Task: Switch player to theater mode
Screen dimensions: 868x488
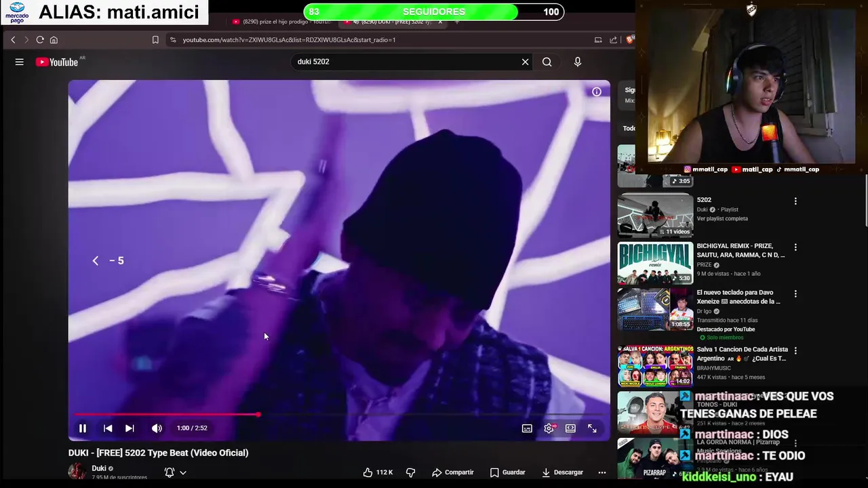Action: (x=570, y=428)
